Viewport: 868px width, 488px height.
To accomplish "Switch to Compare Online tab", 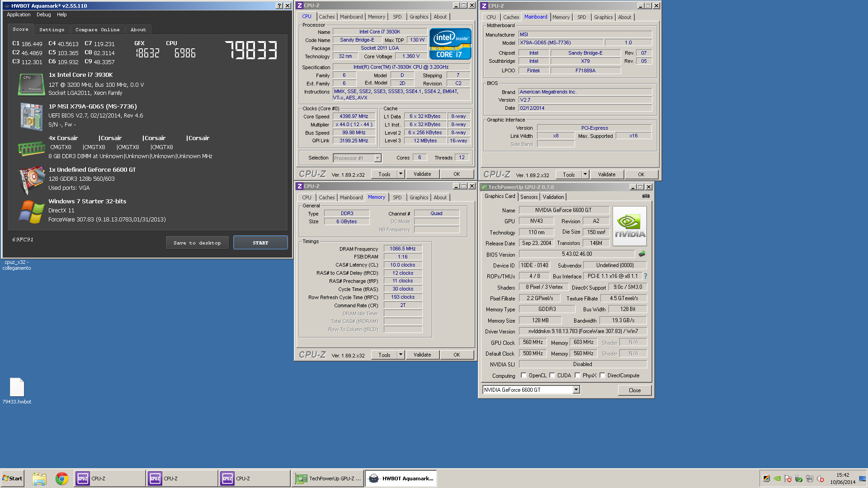I will click(x=98, y=29).
